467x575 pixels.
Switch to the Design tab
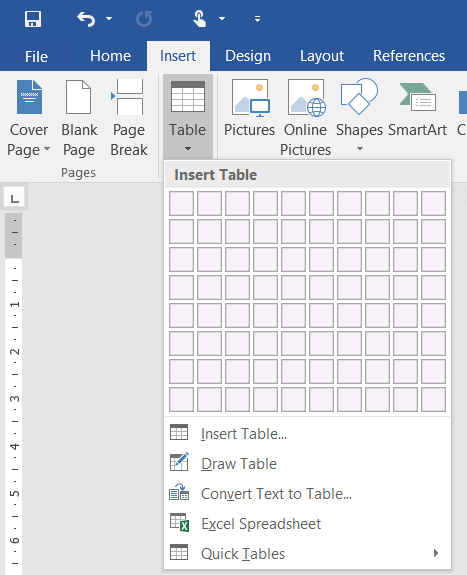click(x=248, y=56)
